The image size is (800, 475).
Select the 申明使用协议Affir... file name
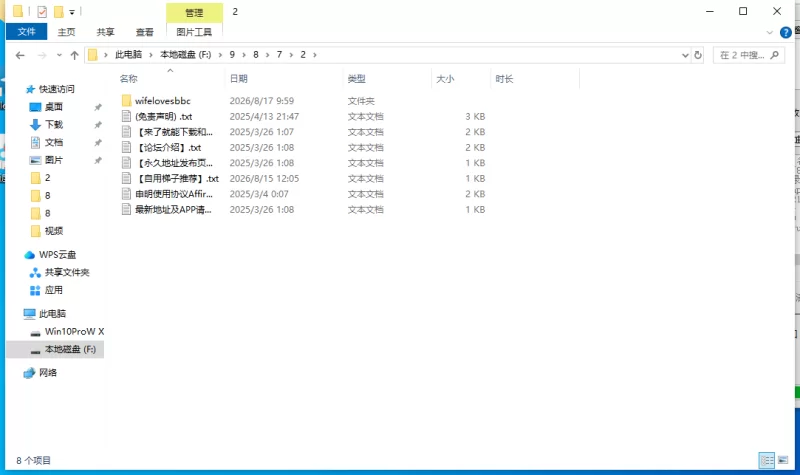(x=173, y=194)
